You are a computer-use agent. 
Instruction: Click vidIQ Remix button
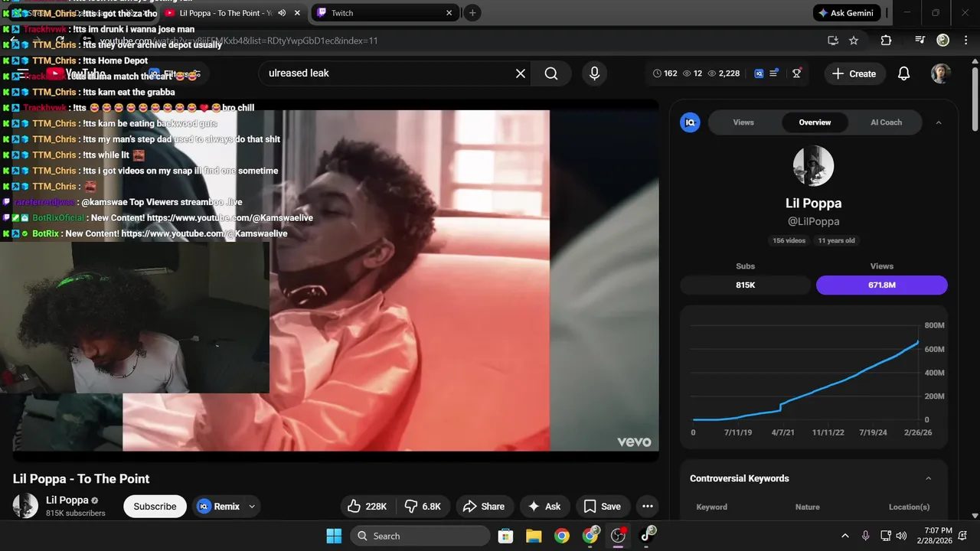point(219,507)
